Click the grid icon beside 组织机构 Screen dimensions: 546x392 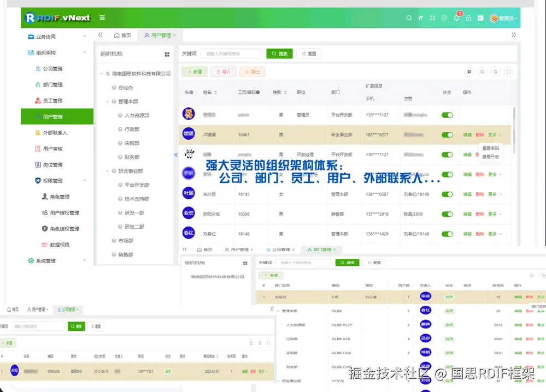(x=167, y=54)
